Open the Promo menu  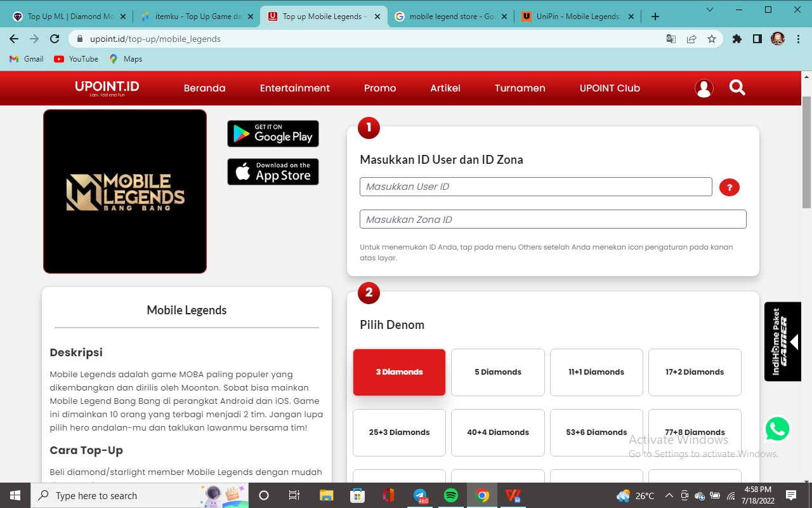(380, 88)
